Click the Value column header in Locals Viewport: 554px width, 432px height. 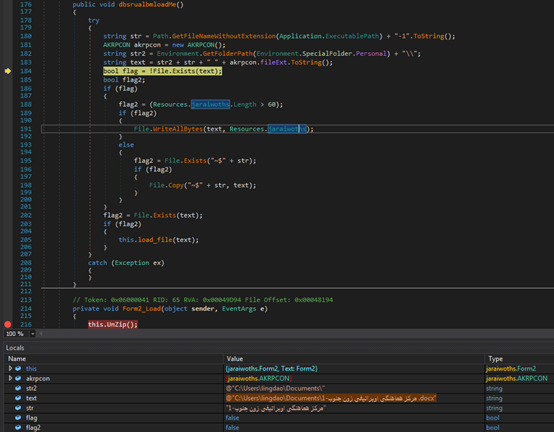point(235,359)
